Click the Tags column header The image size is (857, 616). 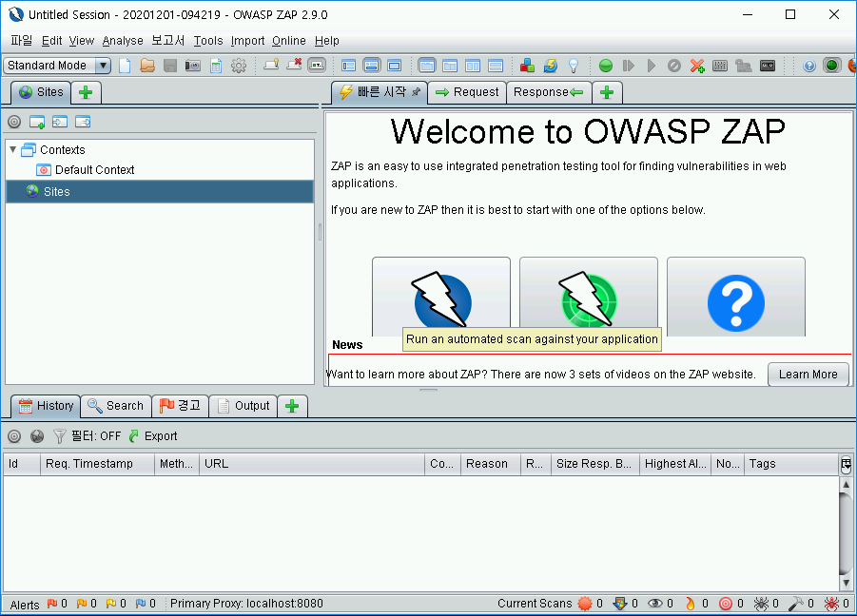tap(790, 464)
